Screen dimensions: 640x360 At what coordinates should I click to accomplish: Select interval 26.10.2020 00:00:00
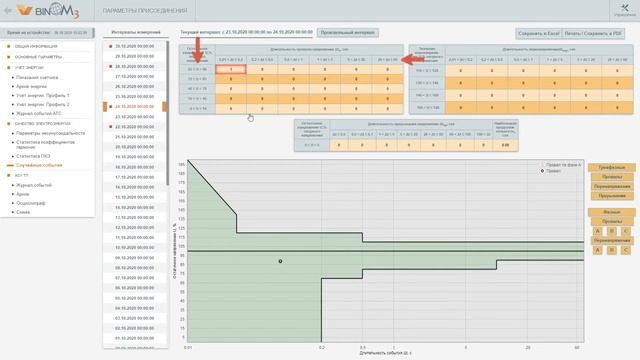[x=135, y=87]
